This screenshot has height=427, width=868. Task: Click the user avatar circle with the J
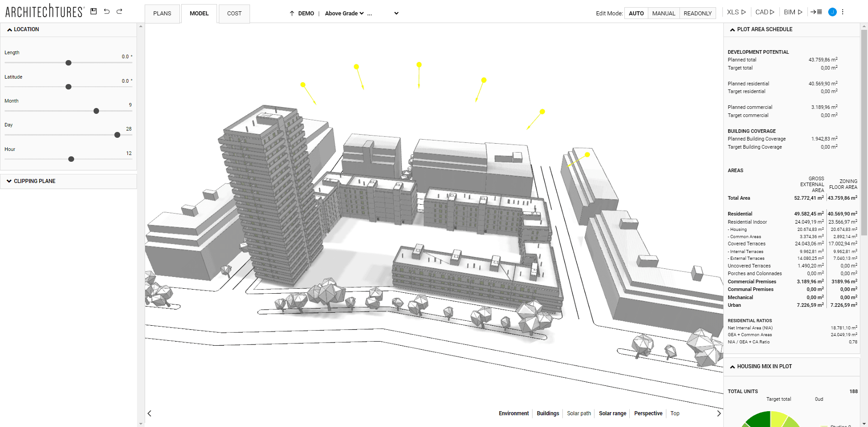click(x=832, y=12)
